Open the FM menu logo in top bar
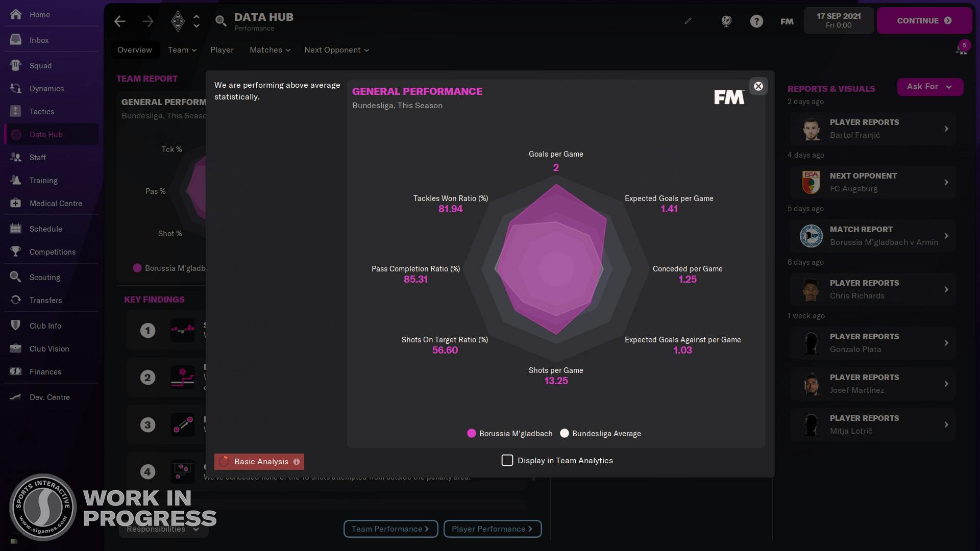This screenshot has width=980, height=551. (x=787, y=21)
